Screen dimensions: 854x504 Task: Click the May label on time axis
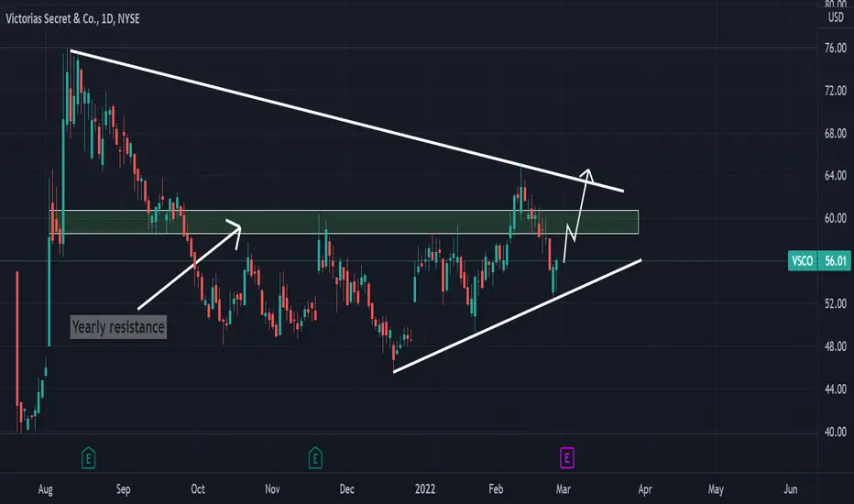[x=716, y=489]
